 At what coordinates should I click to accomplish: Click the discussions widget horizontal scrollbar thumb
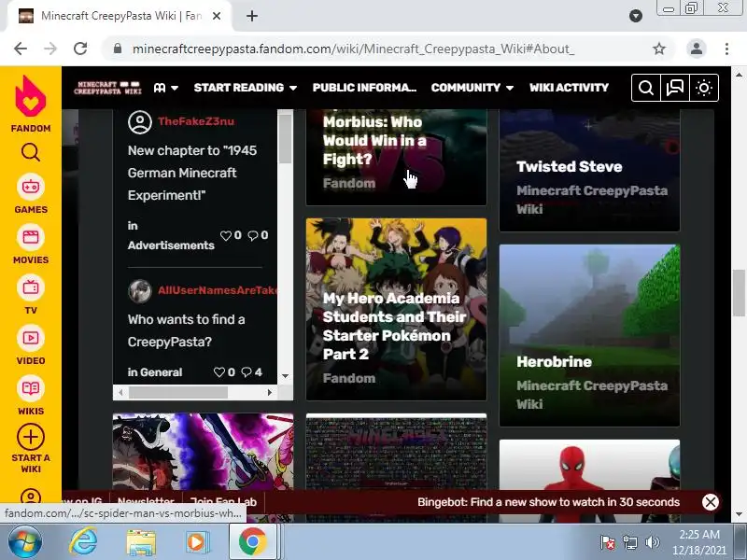[178, 392]
